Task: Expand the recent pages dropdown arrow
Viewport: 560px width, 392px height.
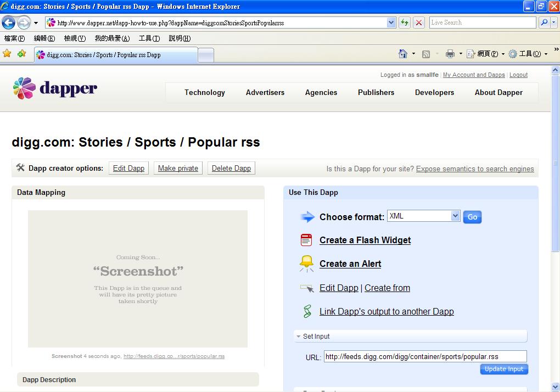Action: pyautogui.click(x=36, y=23)
